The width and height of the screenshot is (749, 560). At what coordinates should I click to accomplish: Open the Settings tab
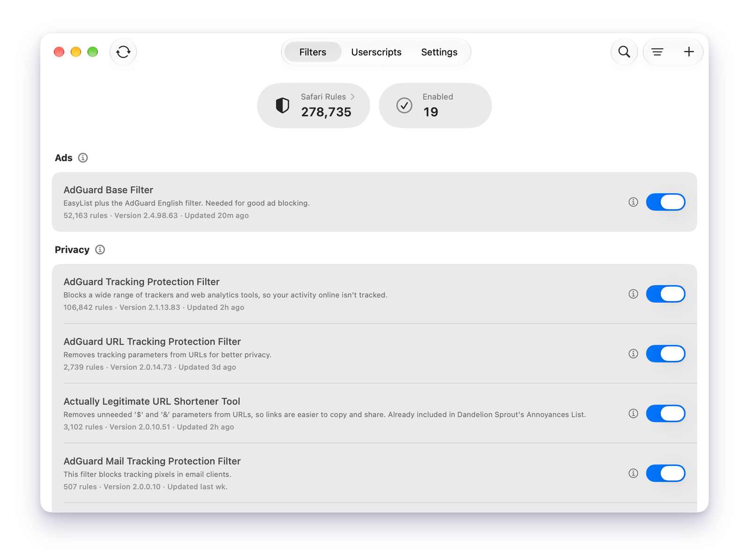point(439,52)
